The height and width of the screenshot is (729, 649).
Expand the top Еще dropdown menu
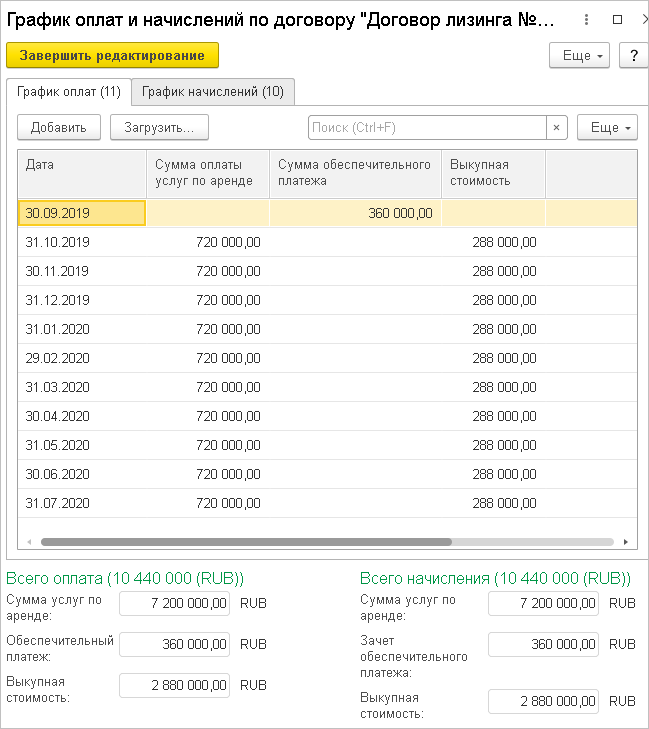coord(579,55)
